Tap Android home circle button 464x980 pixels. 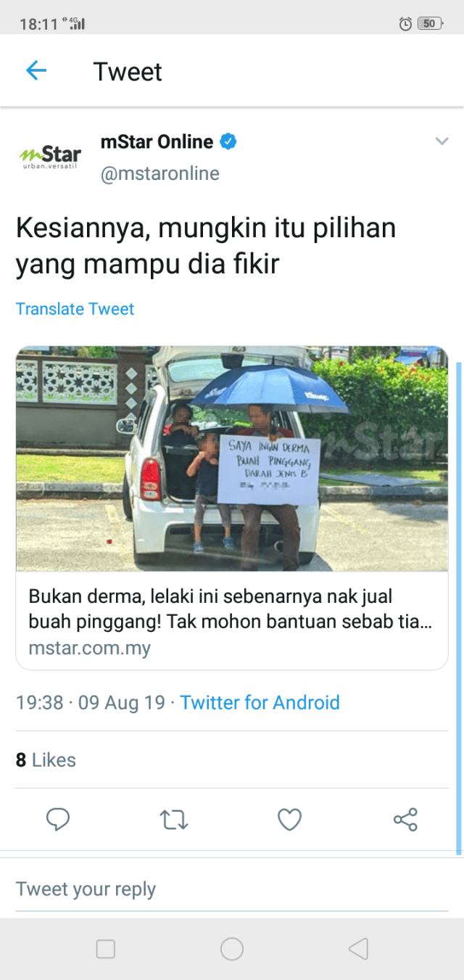tap(232, 949)
